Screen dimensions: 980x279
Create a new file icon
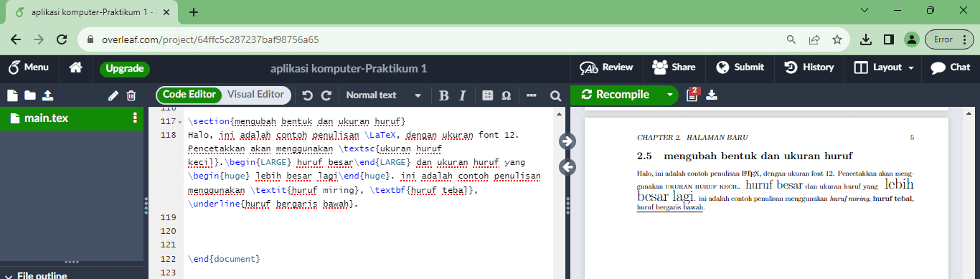point(11,95)
